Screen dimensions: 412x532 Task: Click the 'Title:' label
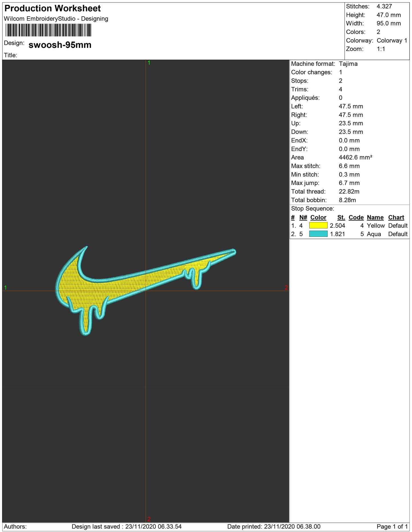11,55
